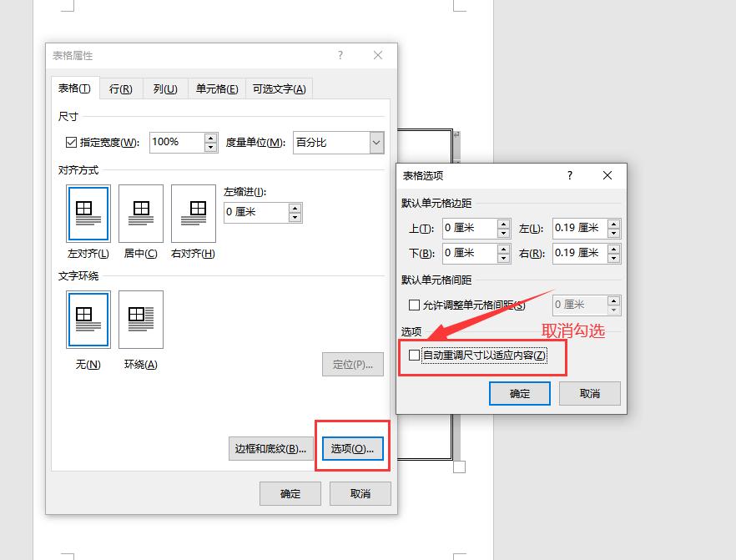Click the 选项 button

pos(352,448)
